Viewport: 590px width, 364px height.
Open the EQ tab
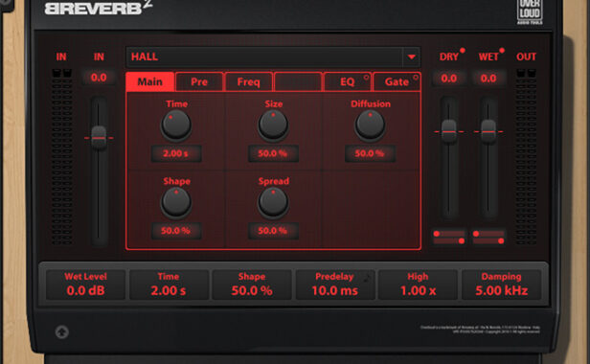pyautogui.click(x=347, y=81)
